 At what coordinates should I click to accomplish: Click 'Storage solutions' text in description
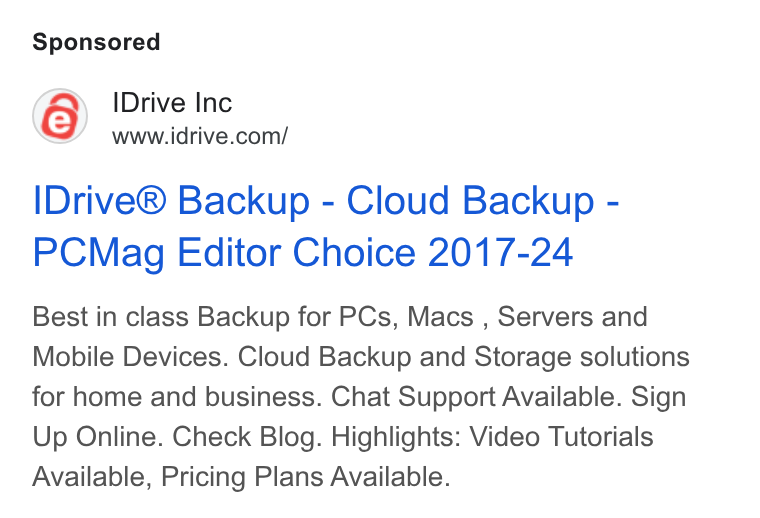coord(582,357)
